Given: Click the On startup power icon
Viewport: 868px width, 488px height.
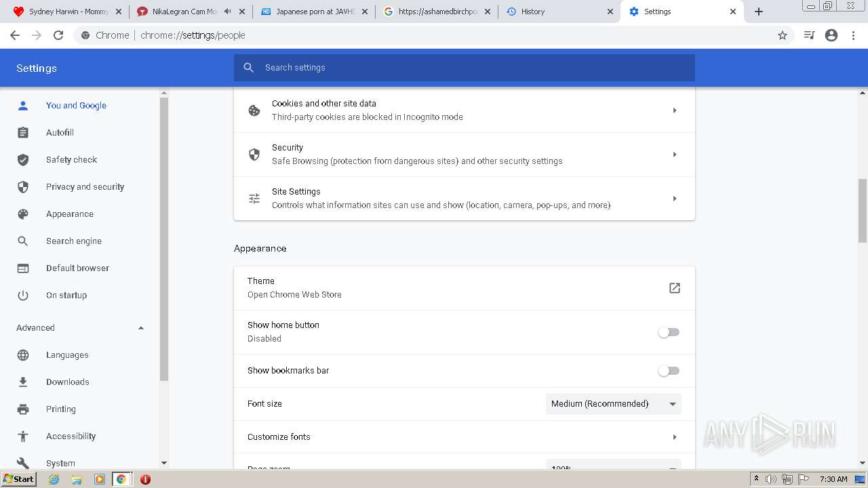Looking at the screenshot, I should (x=23, y=296).
